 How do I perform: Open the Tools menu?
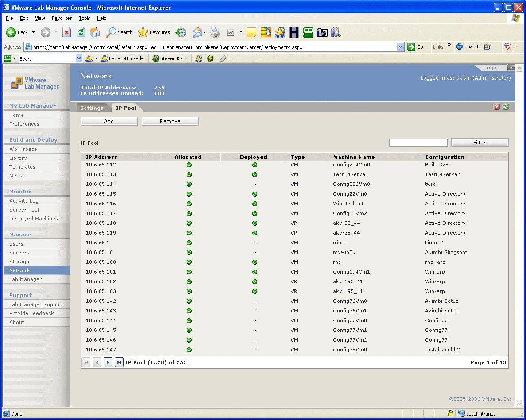click(85, 18)
